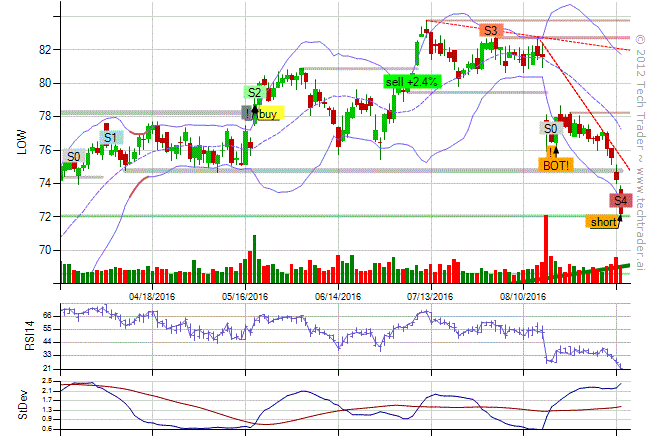Click the green sell +2.4% marker
Viewport: 657px width, 448px height.
pos(411,81)
